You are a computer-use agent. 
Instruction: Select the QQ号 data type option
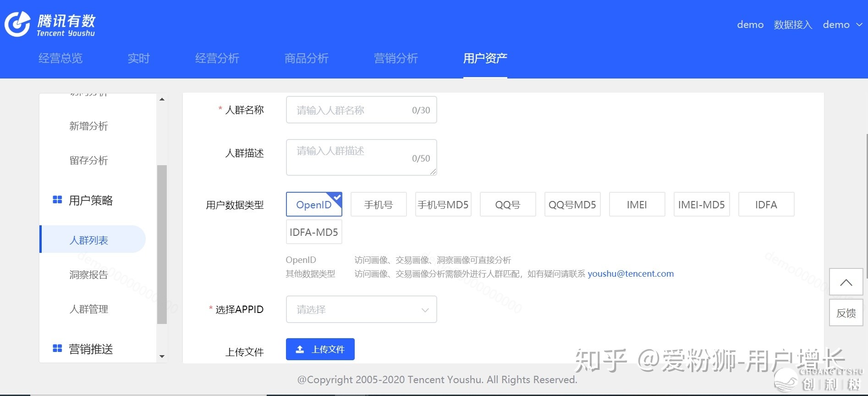coord(508,205)
